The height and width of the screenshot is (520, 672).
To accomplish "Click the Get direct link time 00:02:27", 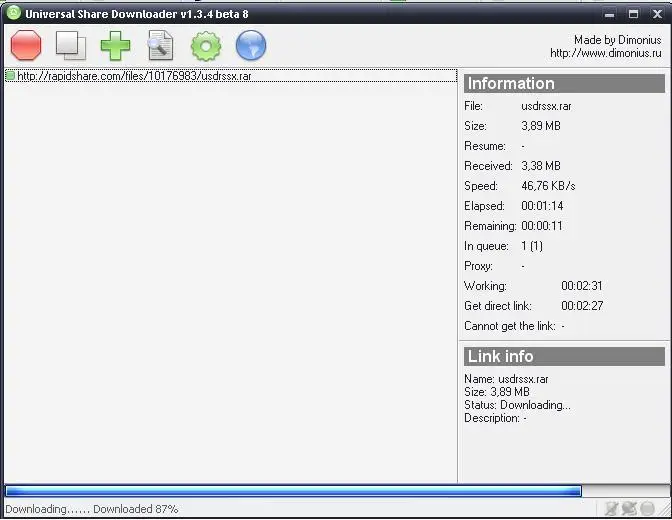I will 582,306.
